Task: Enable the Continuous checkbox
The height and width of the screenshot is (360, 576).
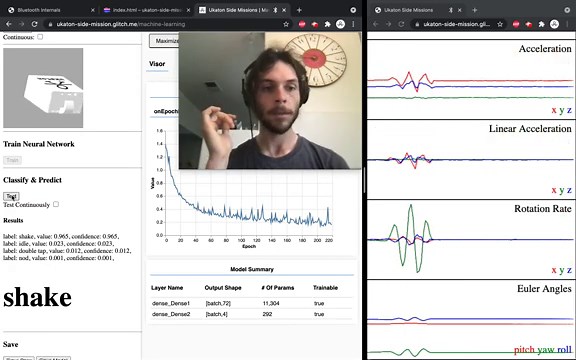Action: click(40, 37)
